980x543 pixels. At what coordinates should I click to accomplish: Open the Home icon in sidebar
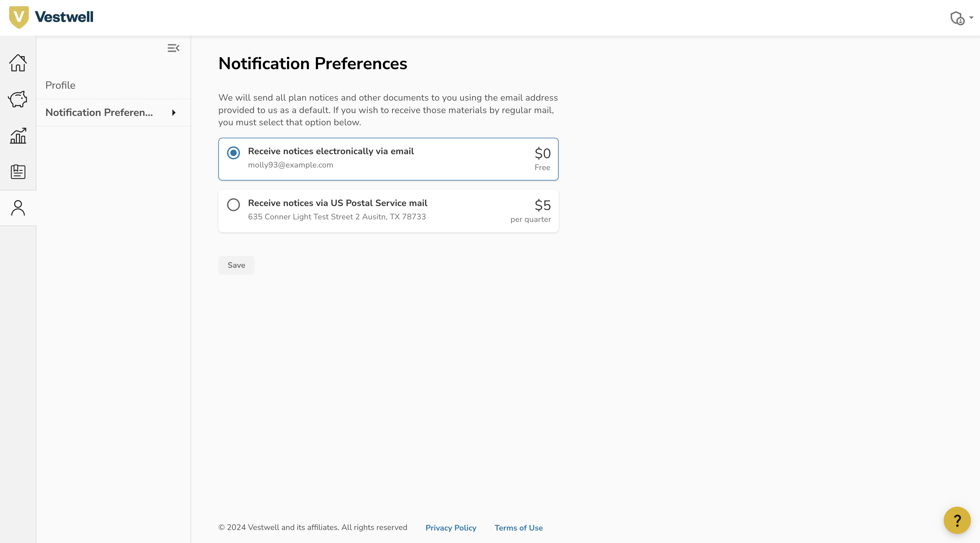[18, 63]
